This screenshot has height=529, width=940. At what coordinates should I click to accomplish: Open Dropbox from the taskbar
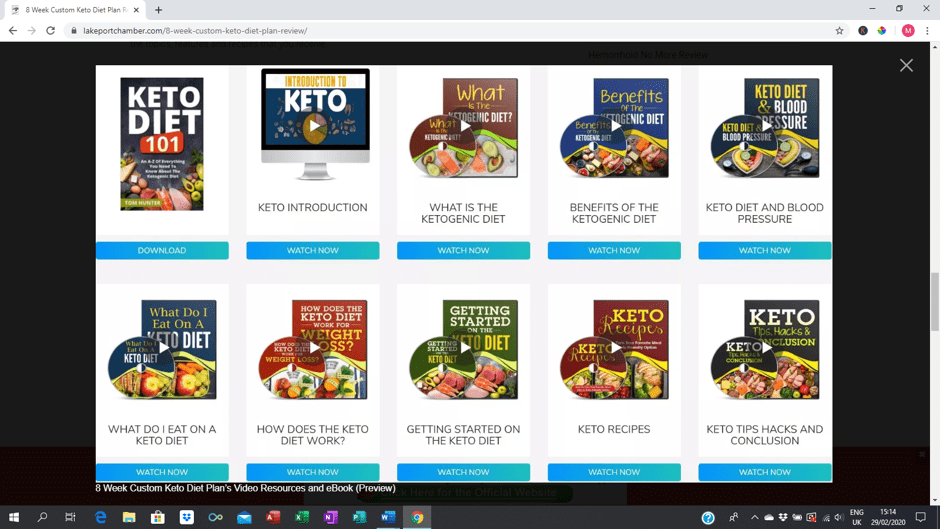click(186, 518)
